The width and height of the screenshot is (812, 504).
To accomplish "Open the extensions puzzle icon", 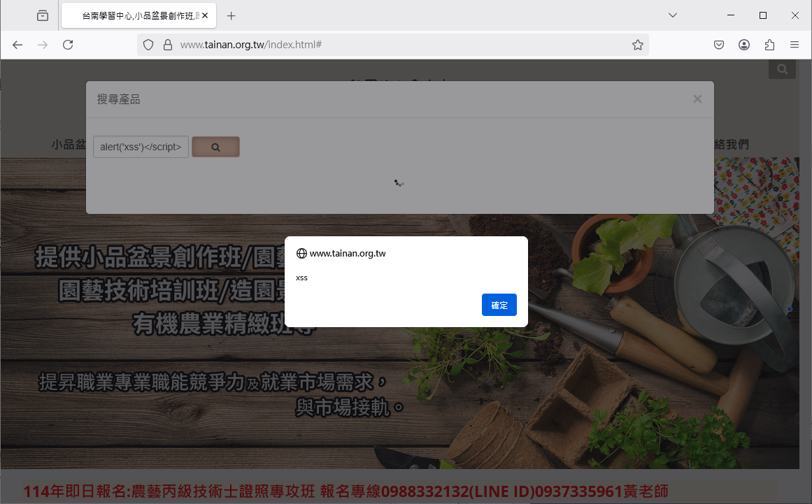I will (769, 45).
